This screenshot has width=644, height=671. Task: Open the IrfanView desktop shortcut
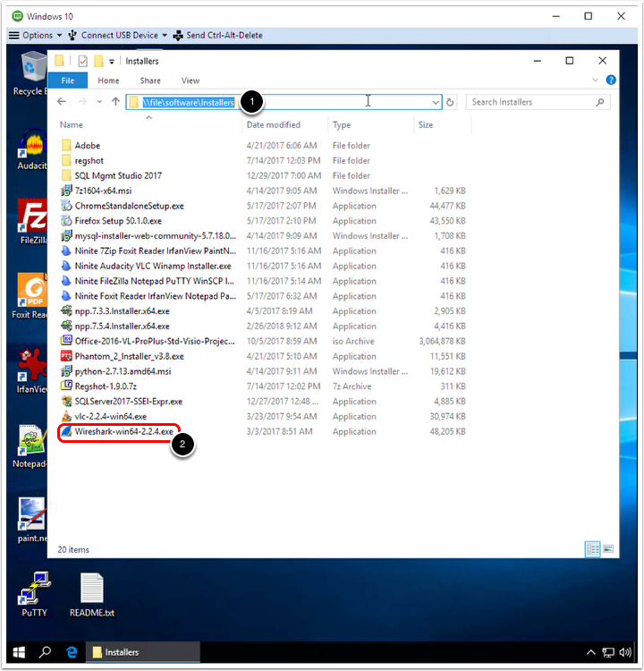(x=31, y=370)
